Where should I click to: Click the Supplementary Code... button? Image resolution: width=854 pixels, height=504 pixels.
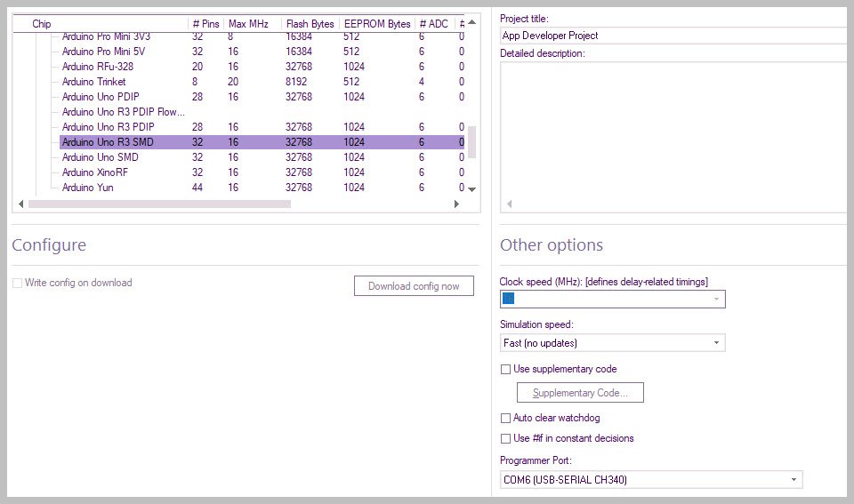(x=580, y=392)
